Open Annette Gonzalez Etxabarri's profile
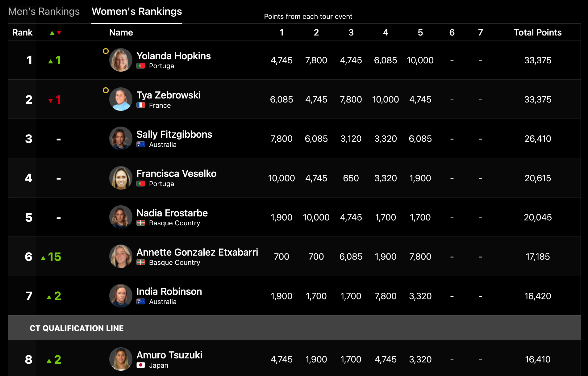Viewport: 588px width, 376px height. tap(197, 252)
